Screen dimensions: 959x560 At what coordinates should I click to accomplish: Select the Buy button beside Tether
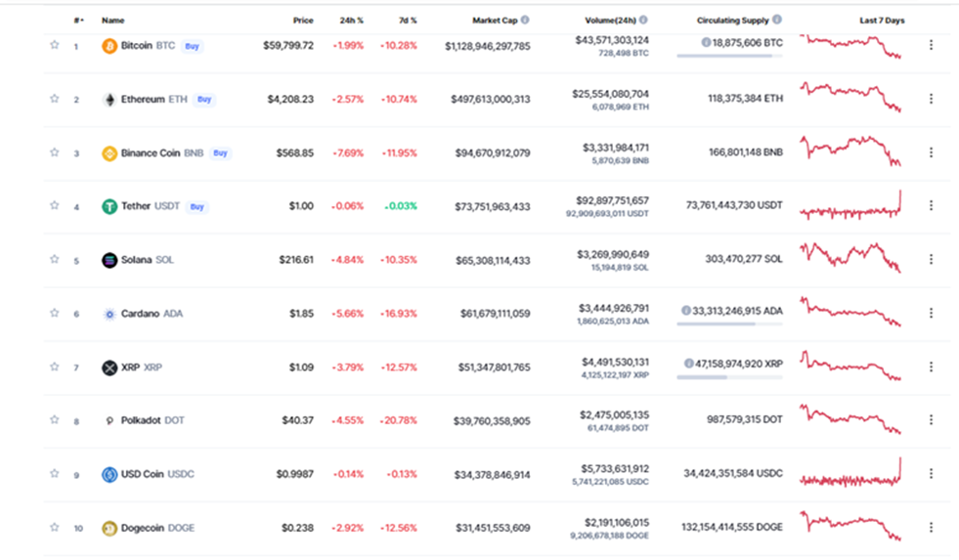(196, 206)
